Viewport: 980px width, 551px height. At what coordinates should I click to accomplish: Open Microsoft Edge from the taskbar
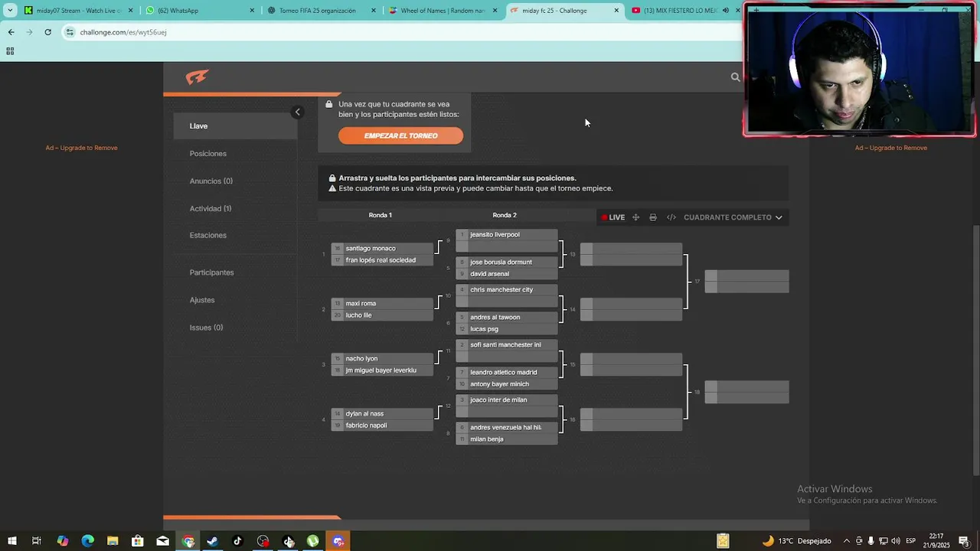pos(87,541)
